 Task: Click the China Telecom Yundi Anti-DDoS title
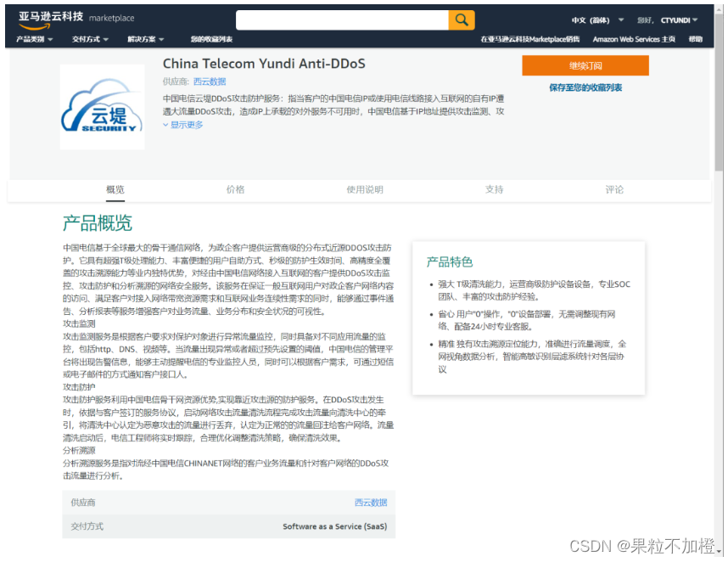tap(264, 64)
